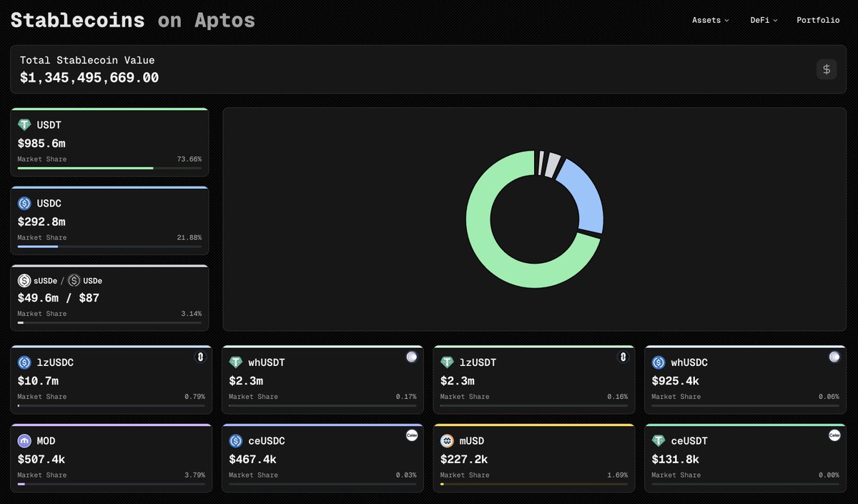Open the sUSDe / USDe card

click(x=109, y=298)
